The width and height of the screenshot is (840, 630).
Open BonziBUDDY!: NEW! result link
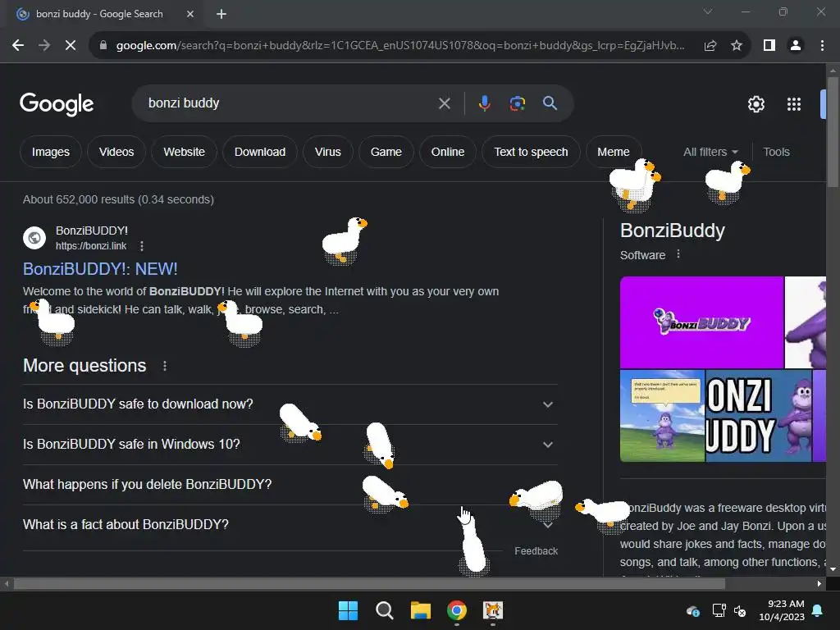click(x=100, y=269)
